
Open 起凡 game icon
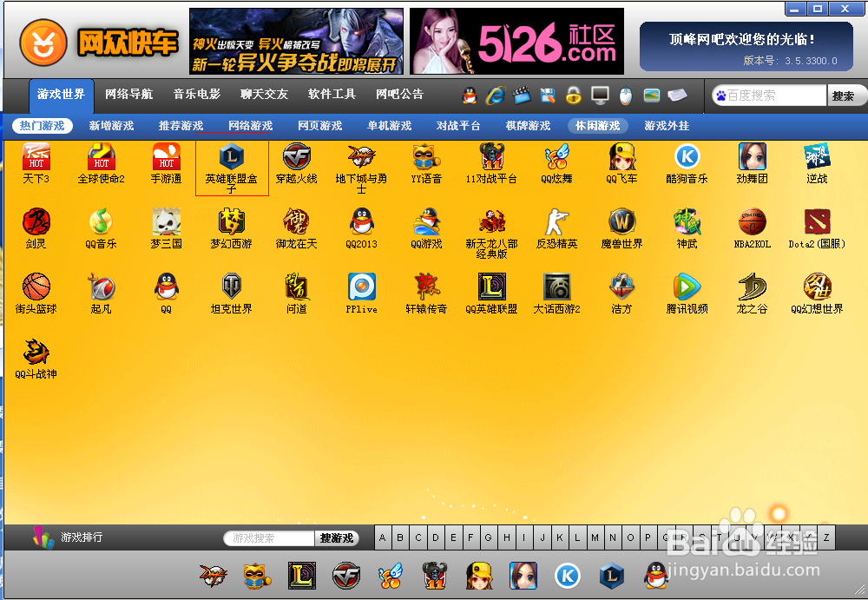(102, 293)
